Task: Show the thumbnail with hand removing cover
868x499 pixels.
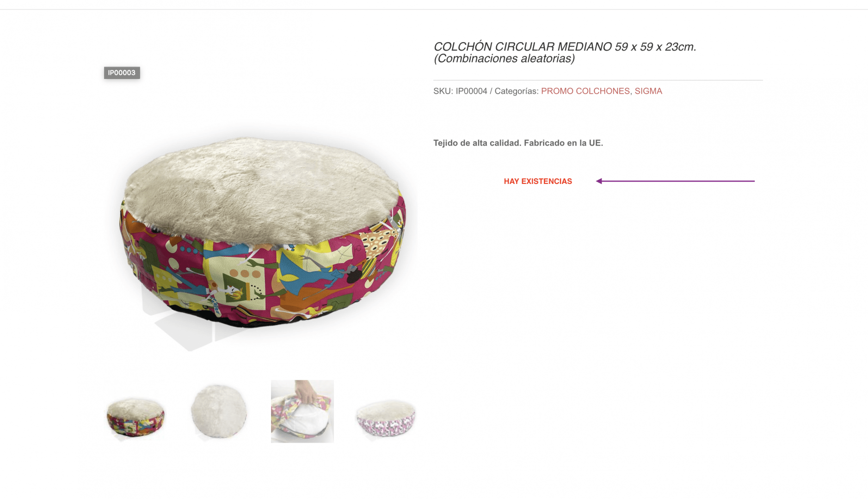Action: click(302, 411)
